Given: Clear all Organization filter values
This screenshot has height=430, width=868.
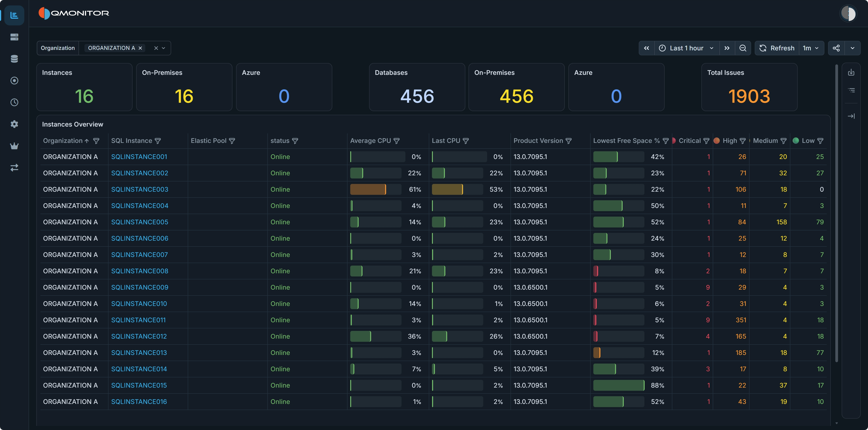Looking at the screenshot, I should tap(156, 48).
